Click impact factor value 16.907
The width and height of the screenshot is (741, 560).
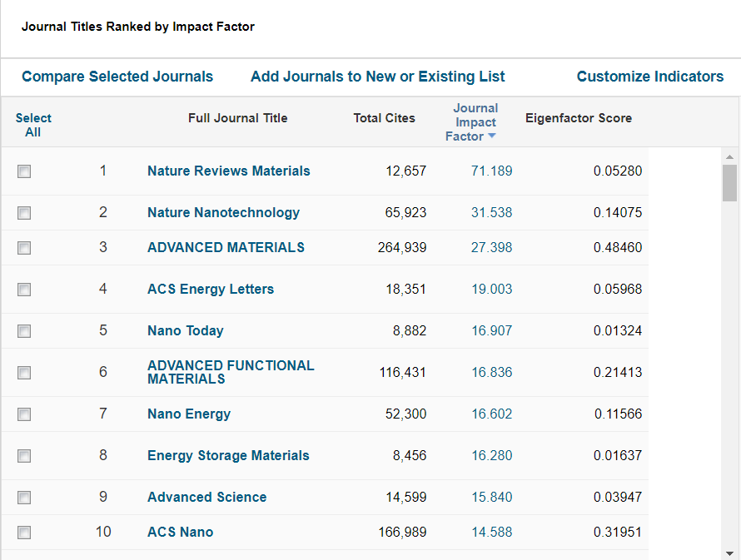point(491,330)
